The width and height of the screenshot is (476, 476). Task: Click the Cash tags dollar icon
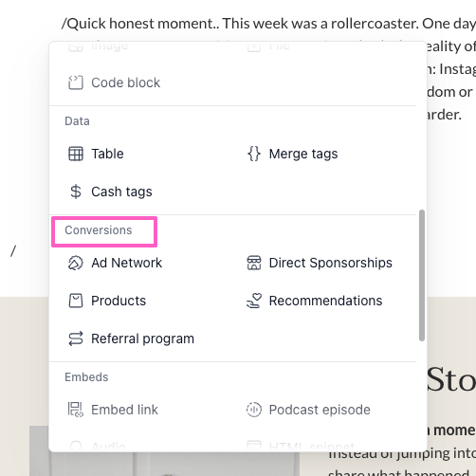pyautogui.click(x=76, y=192)
